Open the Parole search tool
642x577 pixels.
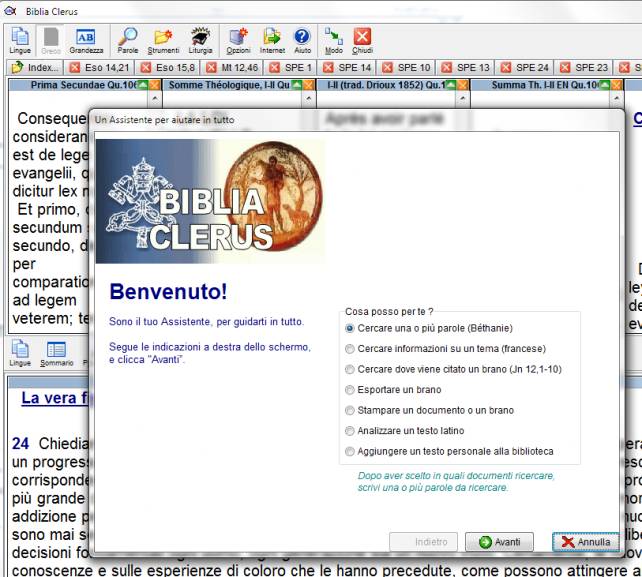point(127,41)
